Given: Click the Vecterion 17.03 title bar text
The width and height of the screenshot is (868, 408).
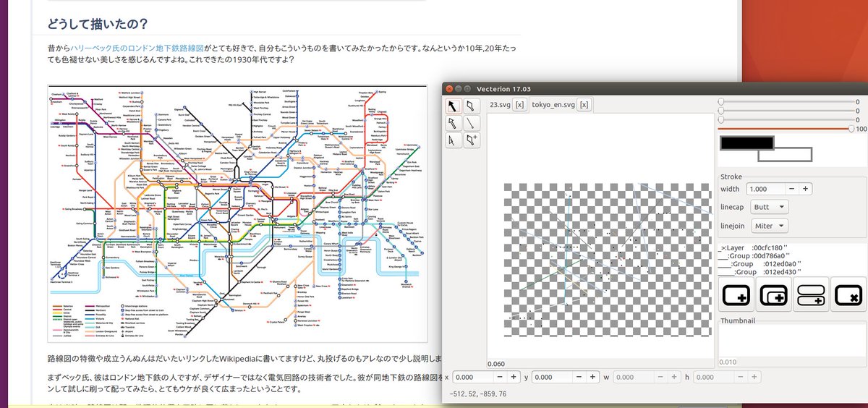Looking at the screenshot, I should coord(503,88).
